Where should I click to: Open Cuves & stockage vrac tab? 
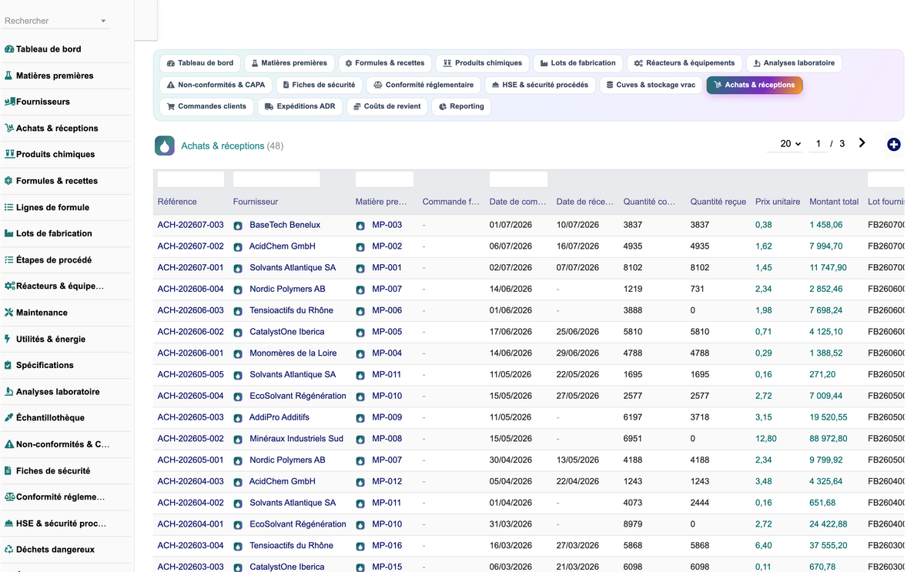(651, 85)
